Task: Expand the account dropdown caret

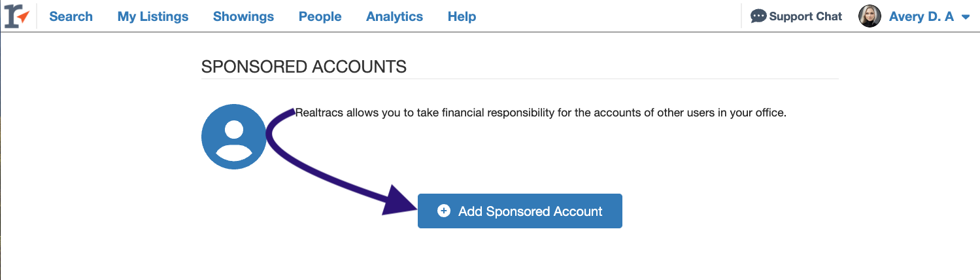Action: click(966, 18)
